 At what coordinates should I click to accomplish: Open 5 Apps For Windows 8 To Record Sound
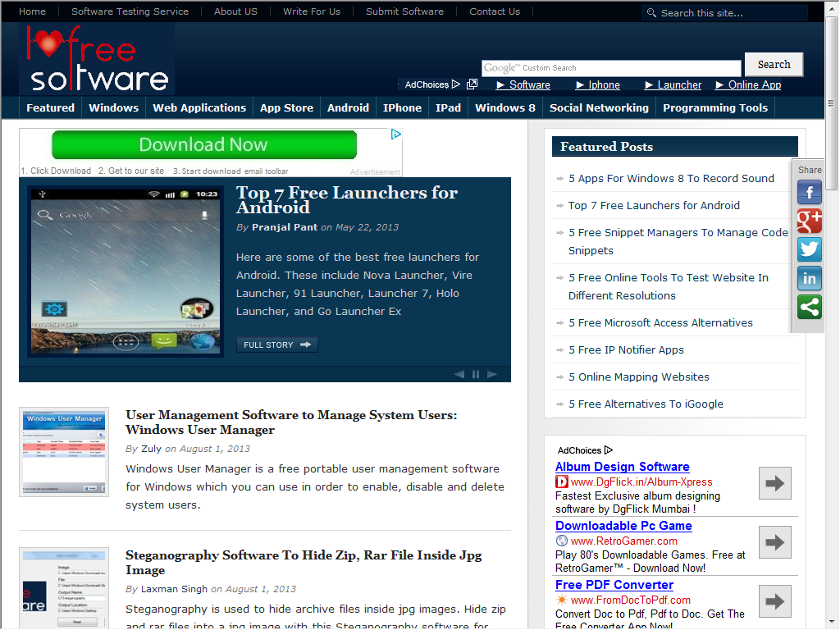tap(671, 178)
